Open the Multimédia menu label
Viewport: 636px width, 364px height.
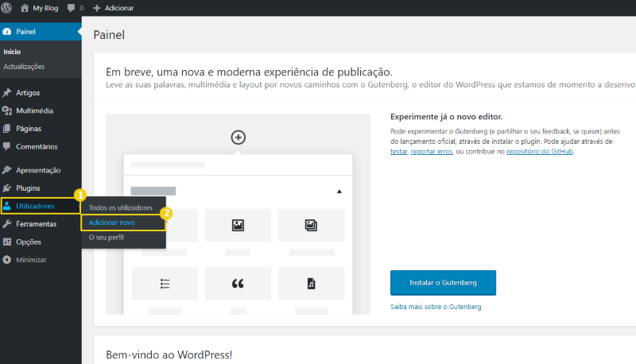(34, 110)
